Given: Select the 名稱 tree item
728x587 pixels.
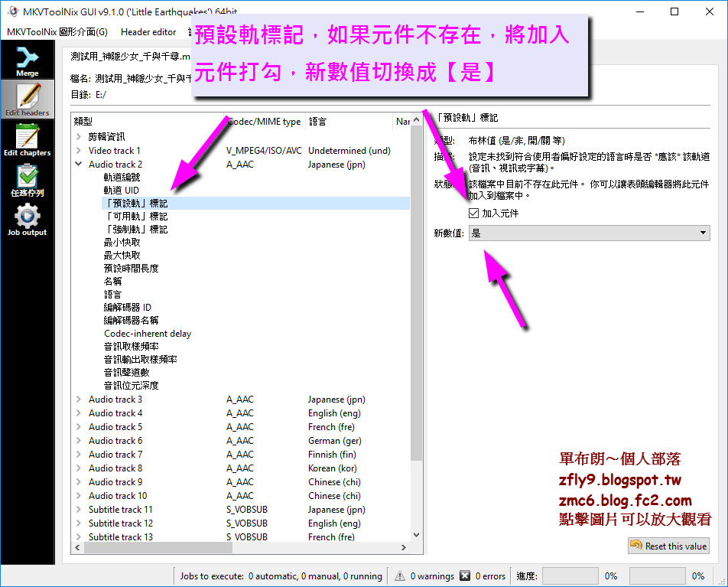Looking at the screenshot, I should 112,281.
